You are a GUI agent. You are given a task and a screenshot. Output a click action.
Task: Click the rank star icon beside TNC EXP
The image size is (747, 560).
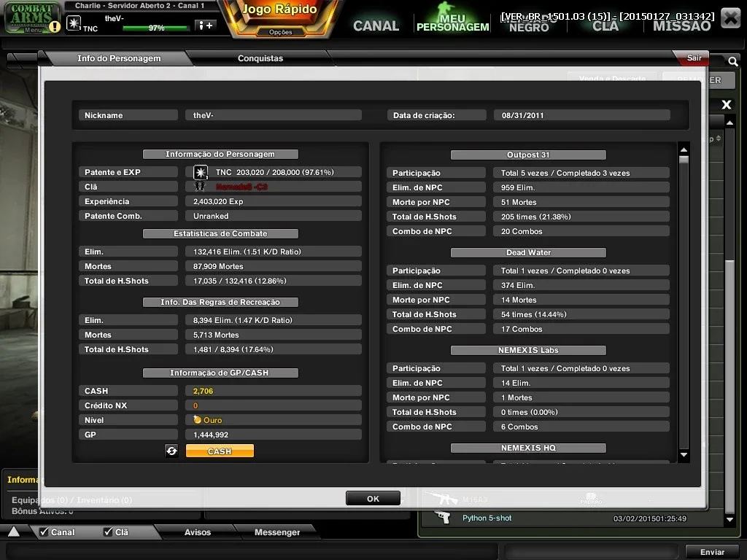point(200,172)
